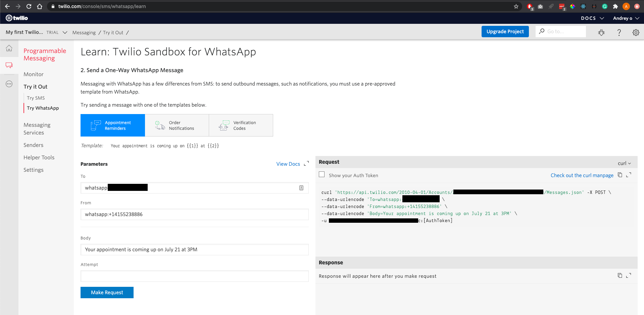Open the Grammarly extension icon
Image resolution: width=644 pixels, height=315 pixels.
(x=605, y=6)
